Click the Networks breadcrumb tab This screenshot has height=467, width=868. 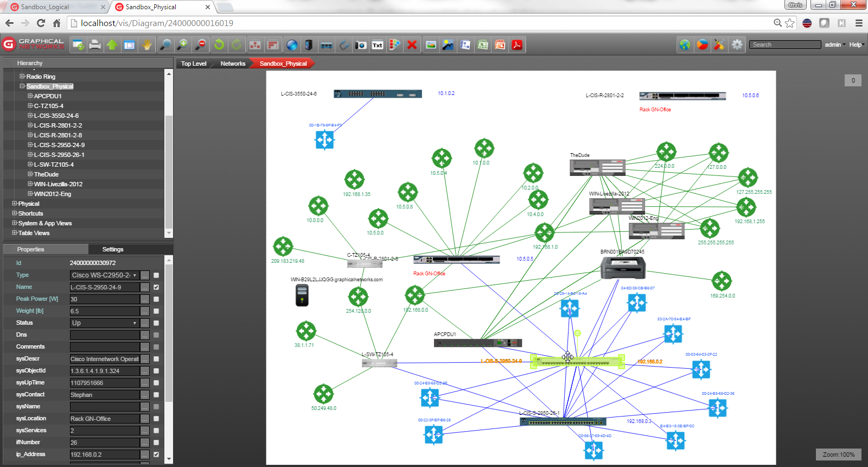click(x=233, y=64)
